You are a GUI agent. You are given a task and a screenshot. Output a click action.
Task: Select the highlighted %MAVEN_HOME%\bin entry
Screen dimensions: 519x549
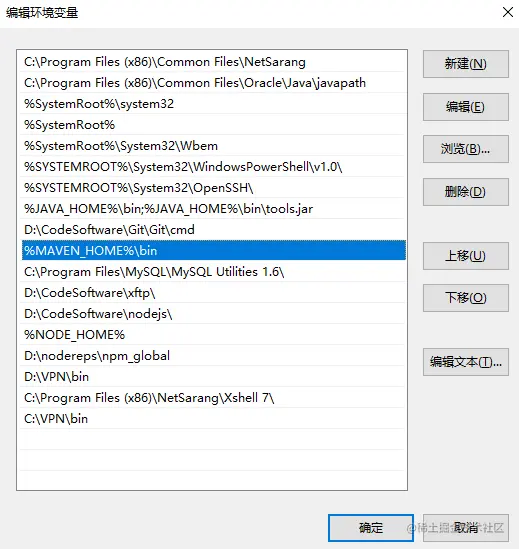tap(213, 250)
